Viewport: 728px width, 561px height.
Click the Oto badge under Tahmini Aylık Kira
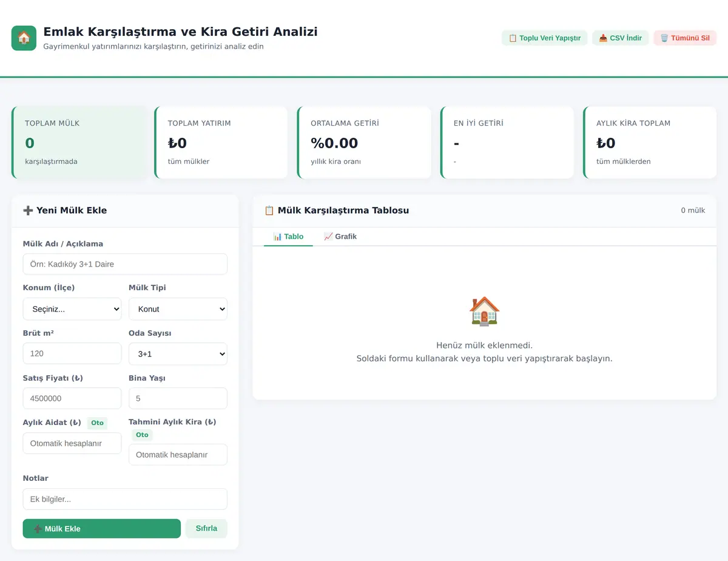coord(142,435)
